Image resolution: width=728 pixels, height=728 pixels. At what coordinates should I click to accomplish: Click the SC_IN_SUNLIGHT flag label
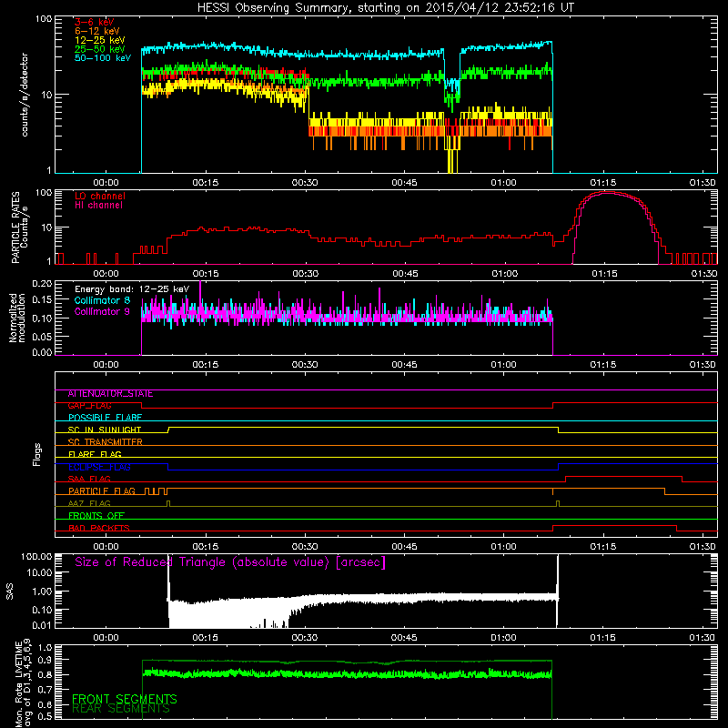105,430
